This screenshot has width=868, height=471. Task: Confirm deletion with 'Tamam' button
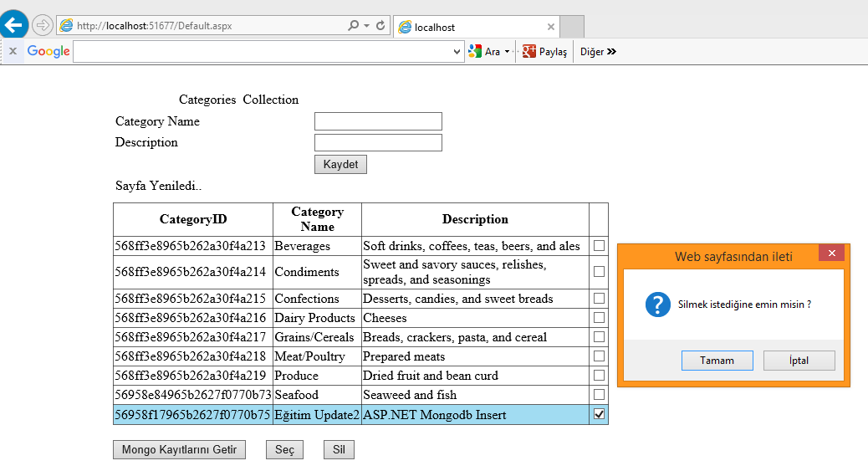pyautogui.click(x=717, y=361)
